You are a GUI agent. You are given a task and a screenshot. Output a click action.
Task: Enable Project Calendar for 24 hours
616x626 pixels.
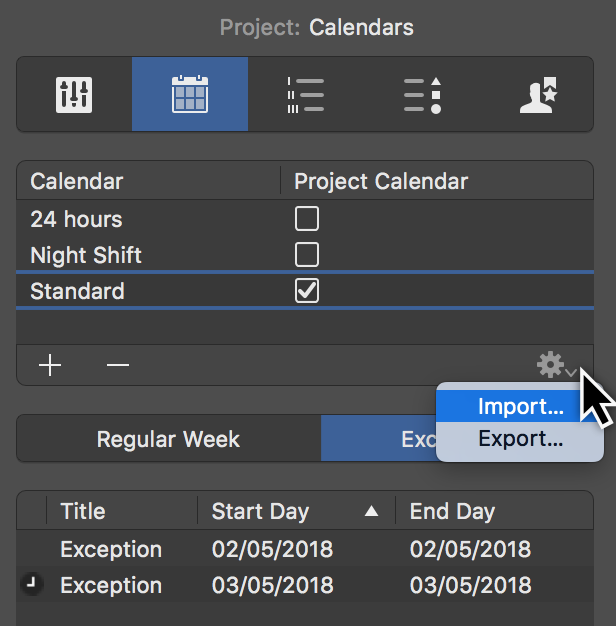tap(307, 219)
